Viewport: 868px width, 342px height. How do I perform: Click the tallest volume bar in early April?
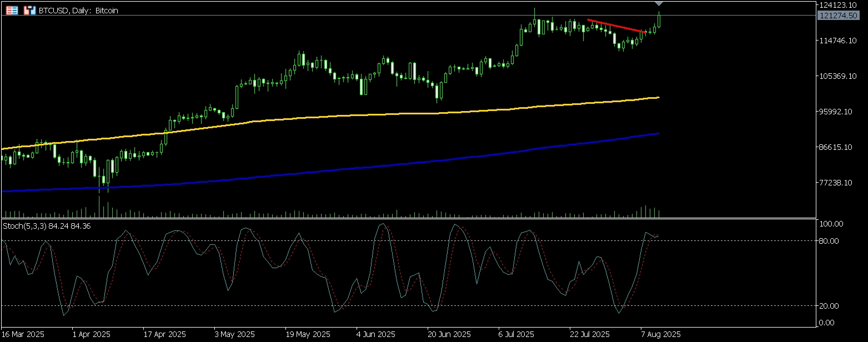[x=100, y=207]
